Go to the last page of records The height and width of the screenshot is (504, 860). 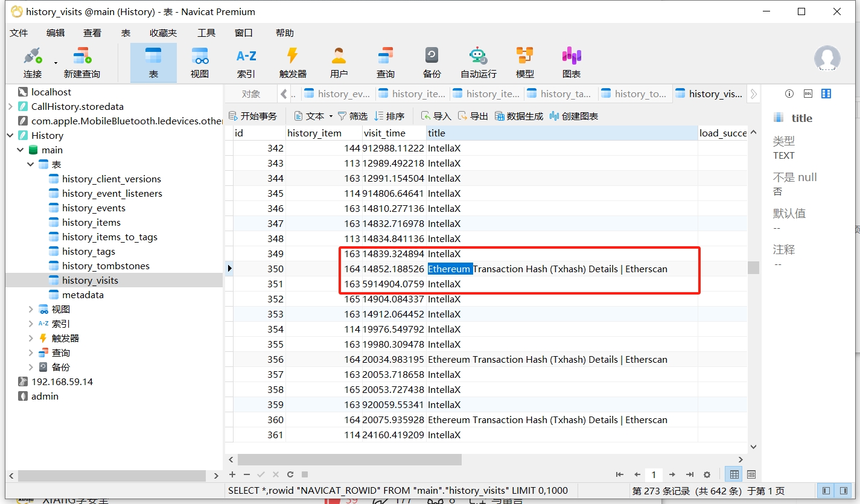[x=690, y=475]
